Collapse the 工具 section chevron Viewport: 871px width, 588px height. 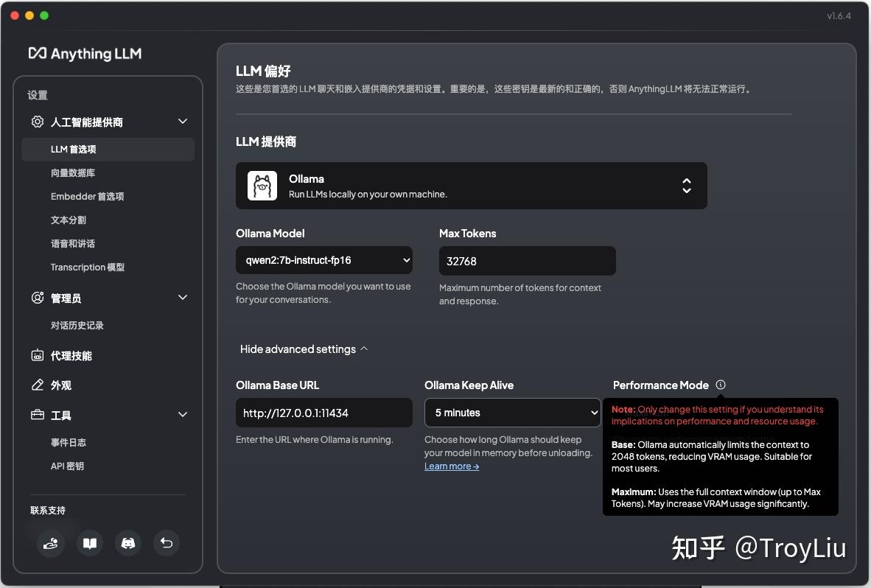pos(182,414)
